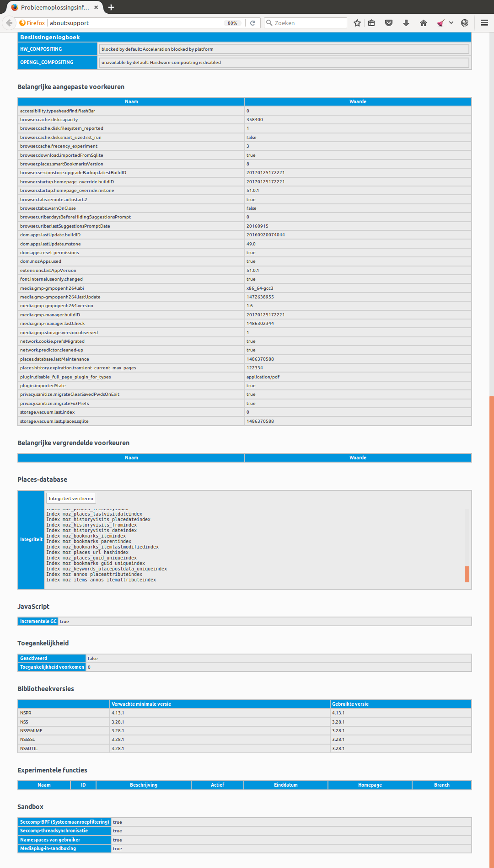This screenshot has height=868, width=494.
Task: Select browser.tabs.warnOnClose preference row
Action: click(x=245, y=208)
